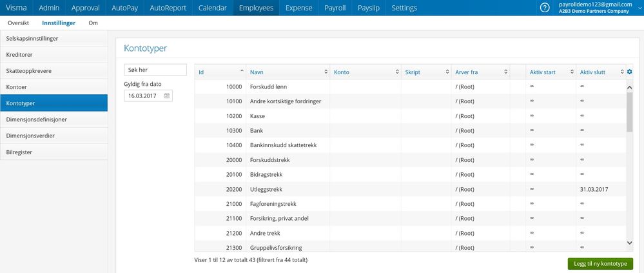Select the Innstillinger tab
Image resolution: width=644 pixels, height=273 pixels.
59,23
